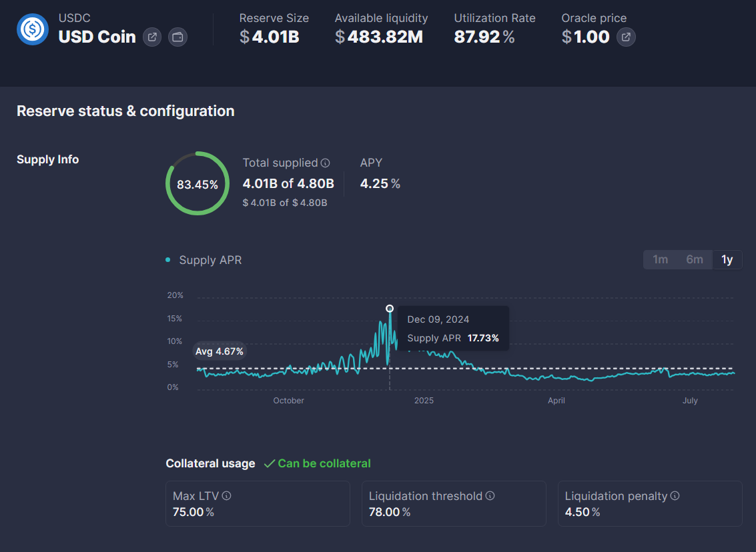Image resolution: width=756 pixels, height=552 pixels.
Task: Click the Supply APR legend label
Action: point(210,260)
